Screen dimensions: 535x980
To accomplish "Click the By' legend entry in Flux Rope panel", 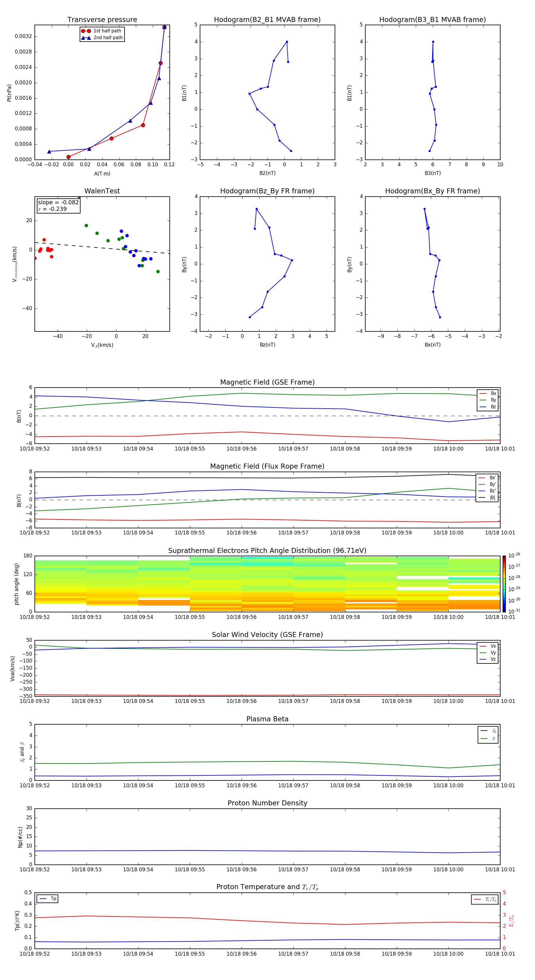I will (x=487, y=484).
